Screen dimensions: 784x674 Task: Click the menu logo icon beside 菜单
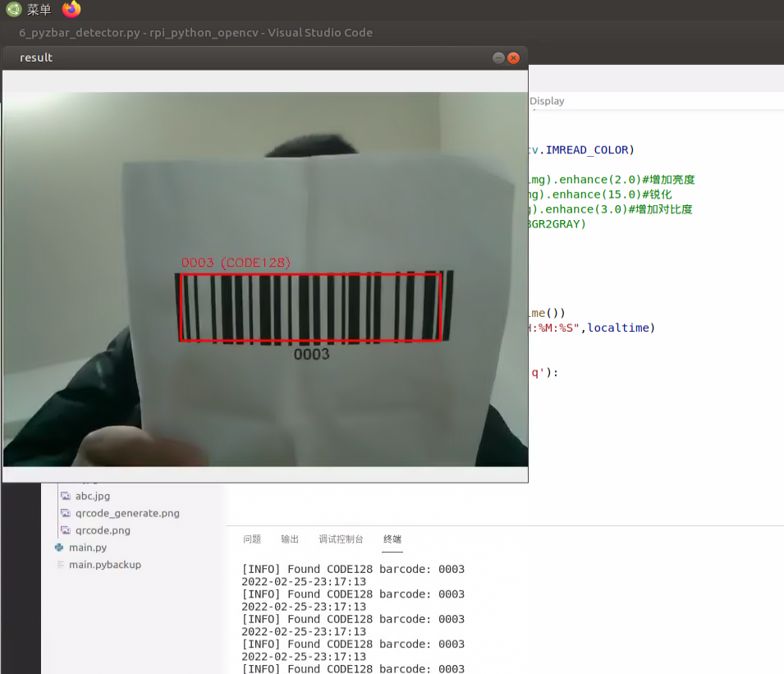pos(13,9)
